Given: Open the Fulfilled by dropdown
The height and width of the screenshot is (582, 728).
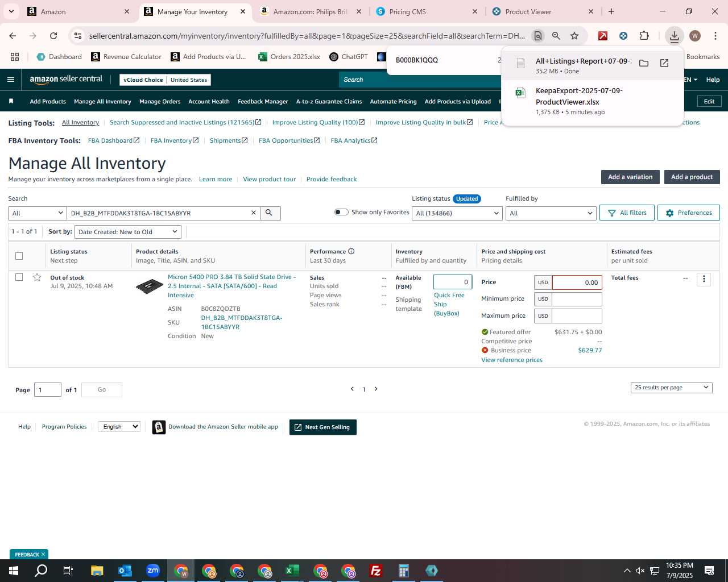Looking at the screenshot, I should tap(551, 213).
